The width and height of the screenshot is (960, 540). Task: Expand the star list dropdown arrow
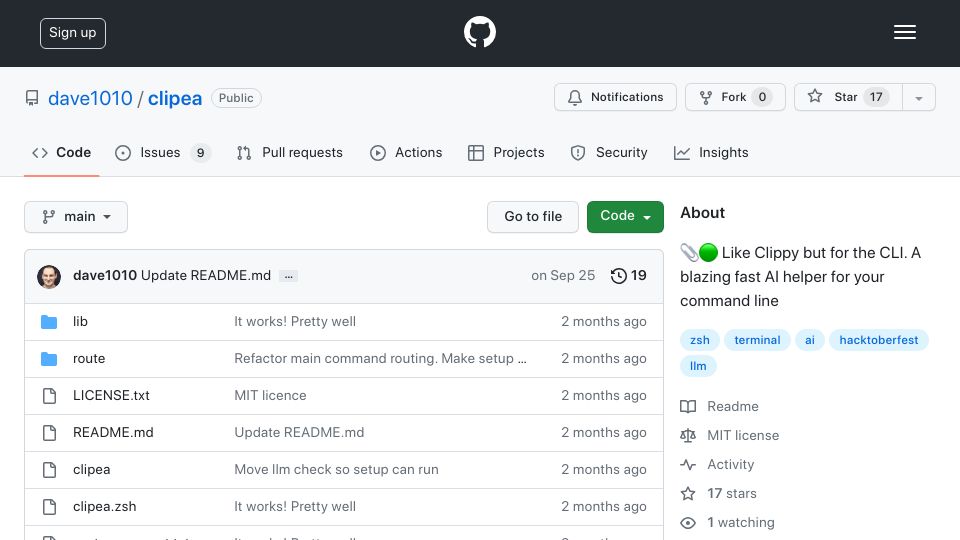pos(918,98)
